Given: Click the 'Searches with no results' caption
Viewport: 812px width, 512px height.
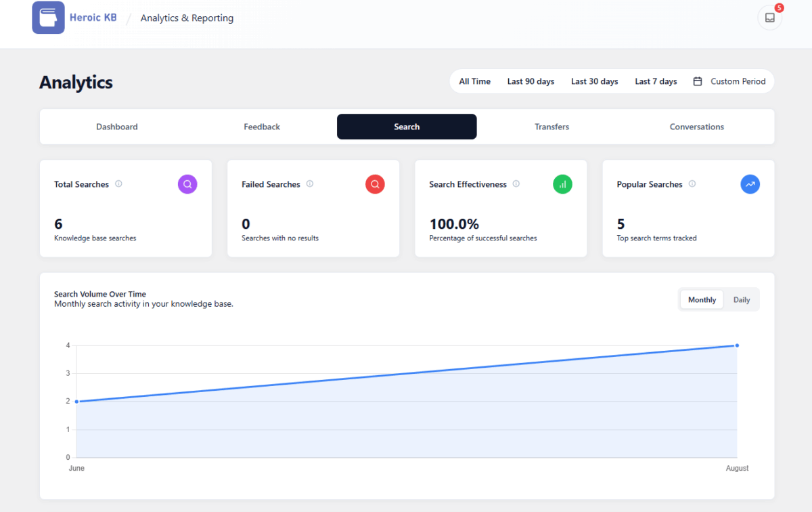Looking at the screenshot, I should [280, 238].
